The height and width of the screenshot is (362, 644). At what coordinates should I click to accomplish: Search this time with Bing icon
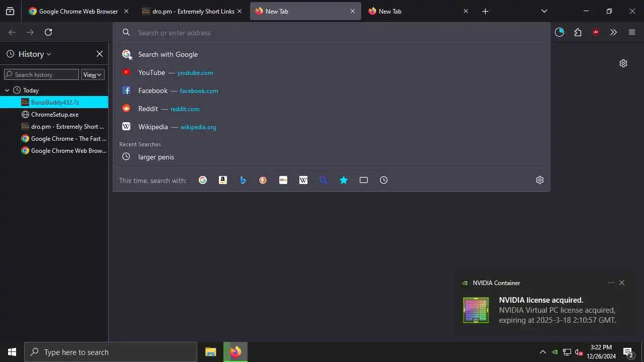[x=243, y=180]
